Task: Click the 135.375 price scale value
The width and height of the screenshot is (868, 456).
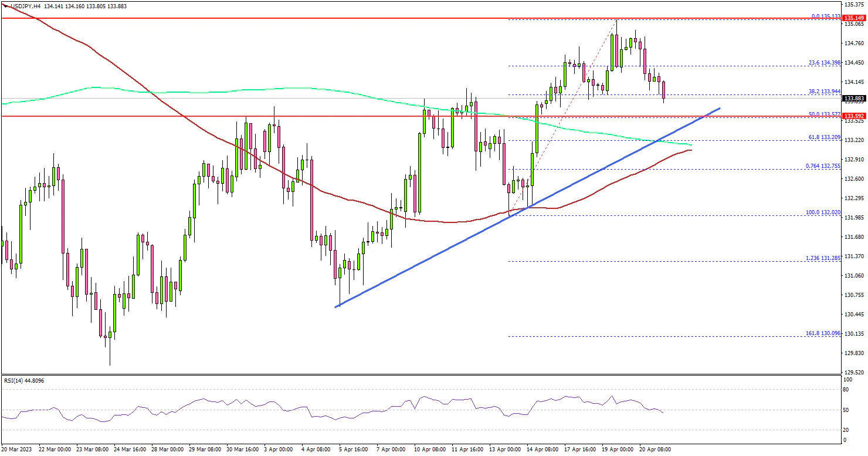Action: click(x=853, y=5)
